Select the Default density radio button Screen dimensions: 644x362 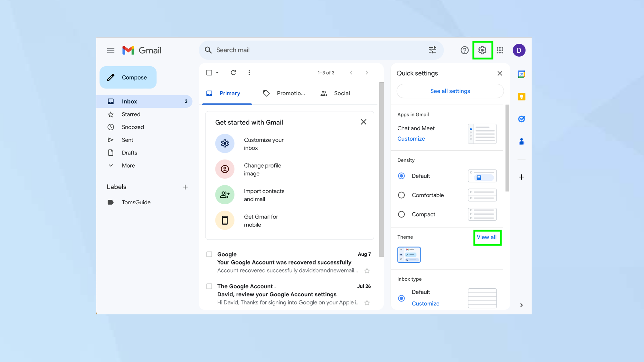point(401,175)
